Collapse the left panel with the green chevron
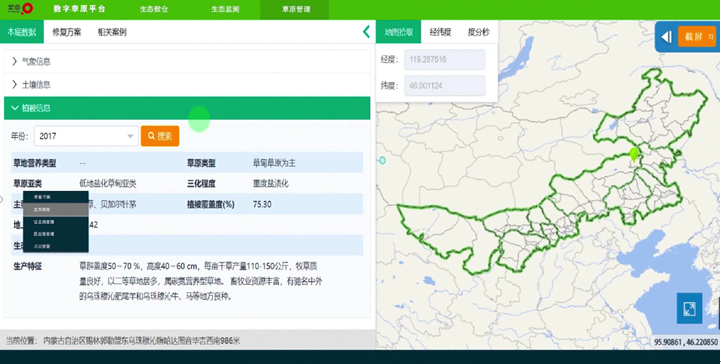This screenshot has width=721, height=364. pyautogui.click(x=366, y=32)
